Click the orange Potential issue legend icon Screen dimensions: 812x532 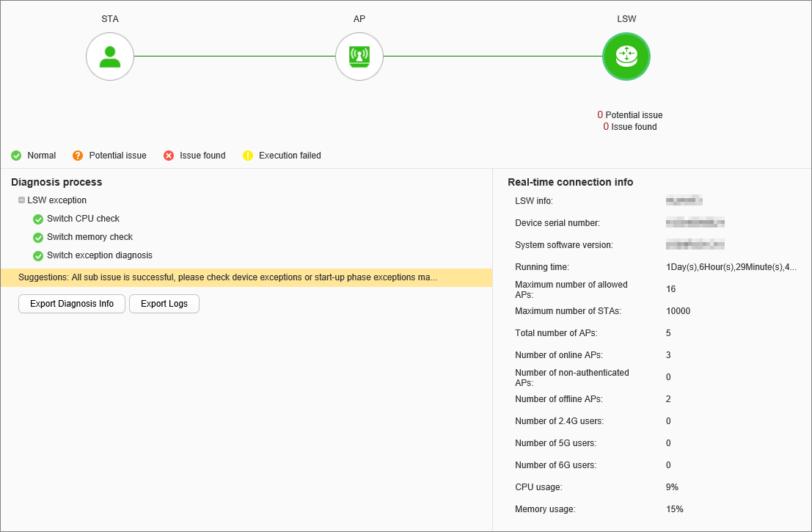78,156
